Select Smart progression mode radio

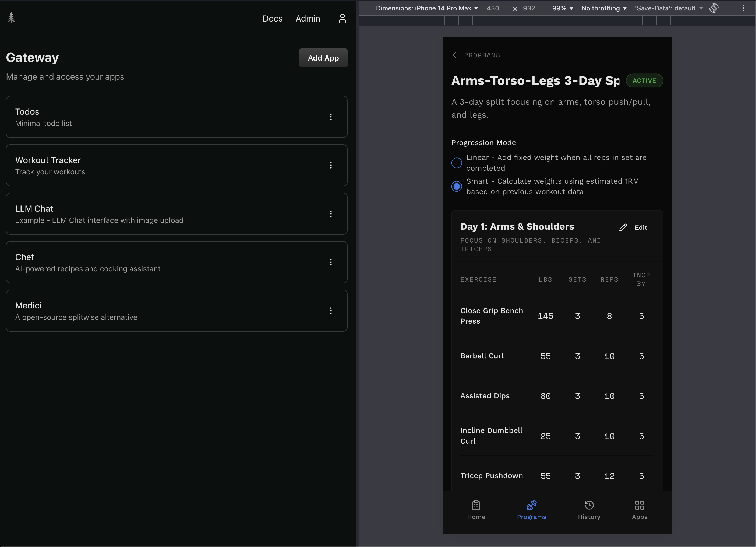point(457,186)
